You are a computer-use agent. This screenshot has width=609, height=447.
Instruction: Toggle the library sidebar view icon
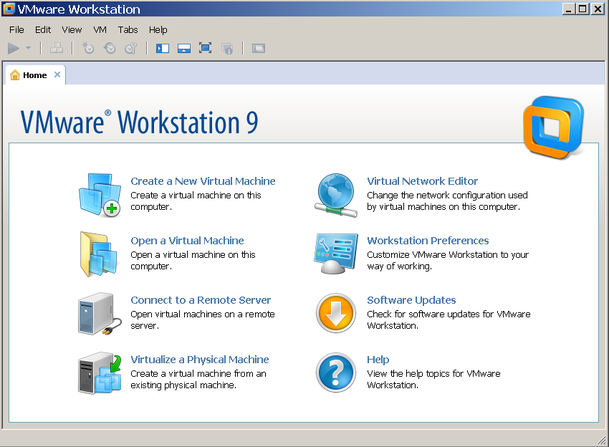(162, 48)
